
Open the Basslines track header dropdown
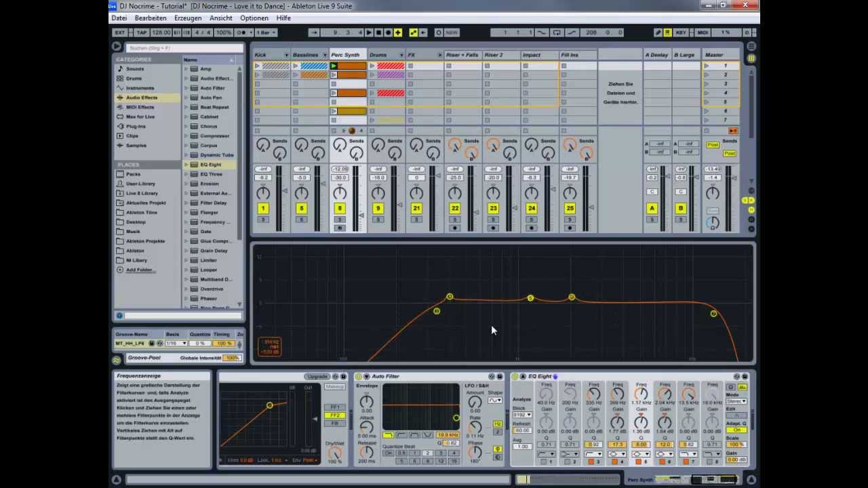click(x=325, y=55)
